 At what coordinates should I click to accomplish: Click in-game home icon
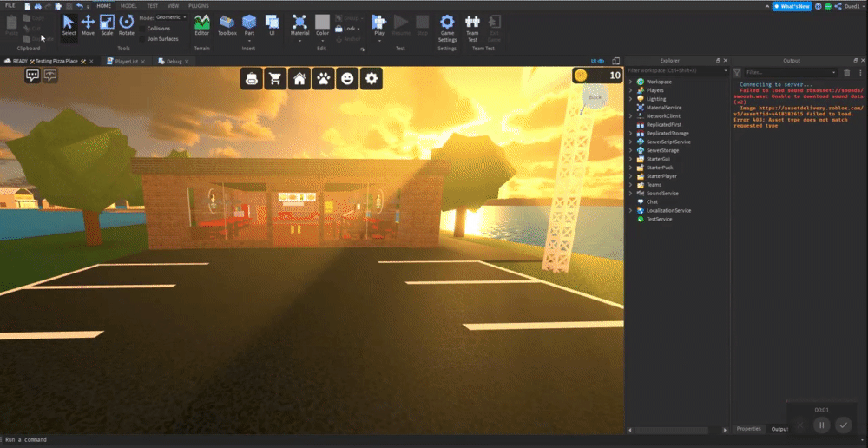[x=299, y=79]
